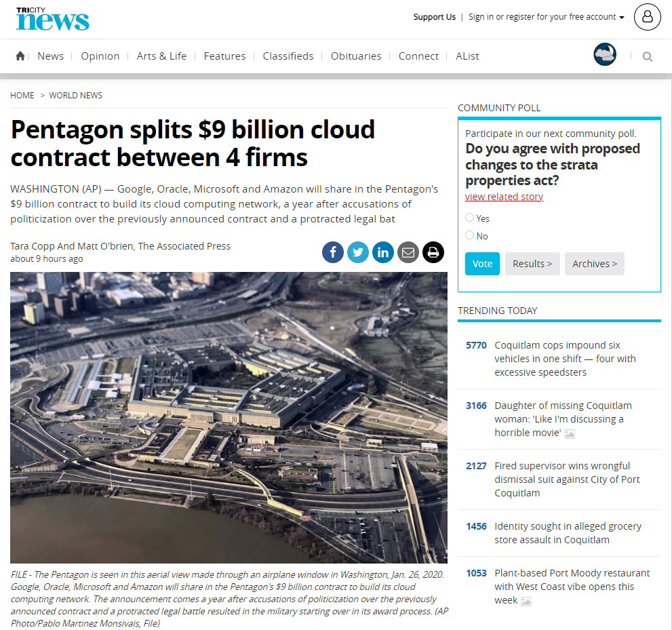Image resolution: width=672 pixels, height=630 pixels.
Task: Open the AList menu
Action: 468,56
